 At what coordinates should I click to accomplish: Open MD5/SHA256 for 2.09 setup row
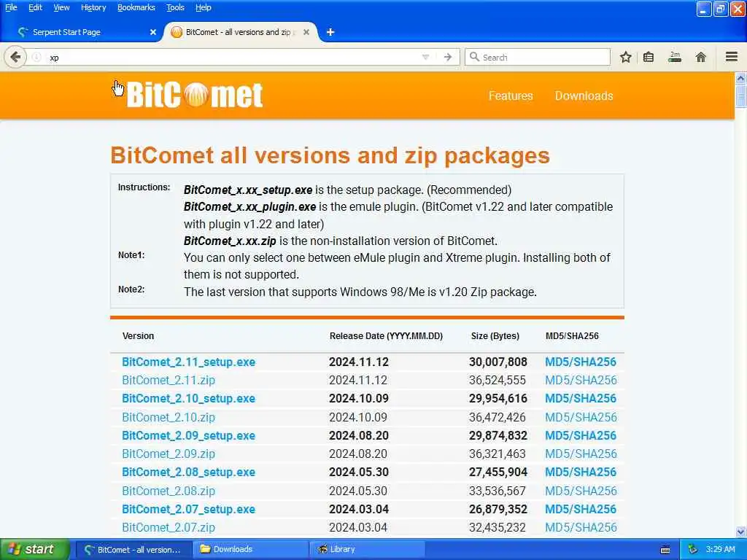pos(581,436)
